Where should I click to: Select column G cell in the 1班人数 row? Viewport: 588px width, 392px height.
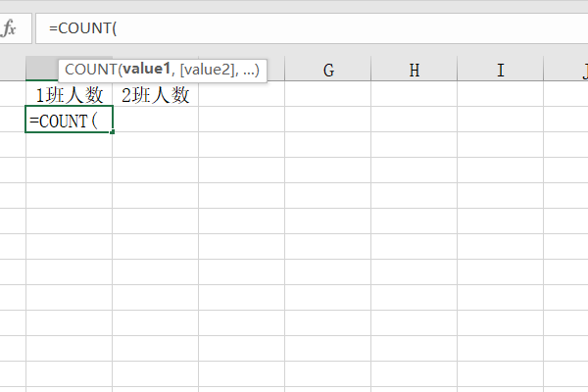[327, 95]
